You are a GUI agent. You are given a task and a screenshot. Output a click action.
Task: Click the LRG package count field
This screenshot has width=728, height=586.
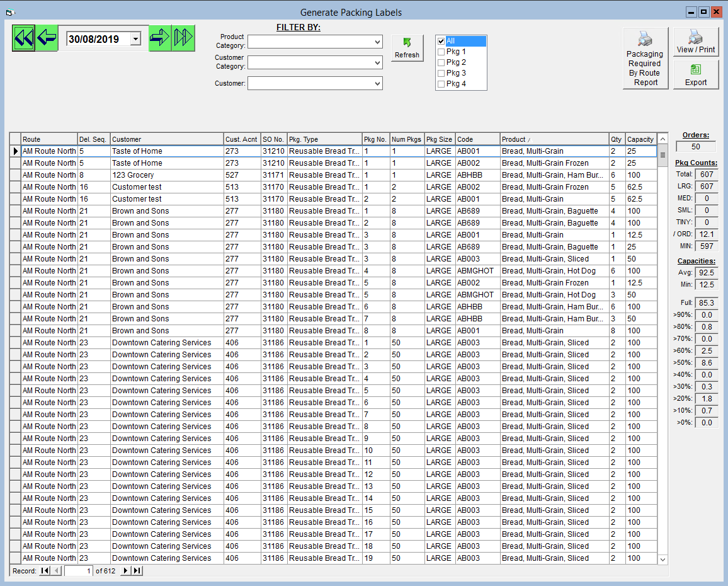(x=707, y=187)
